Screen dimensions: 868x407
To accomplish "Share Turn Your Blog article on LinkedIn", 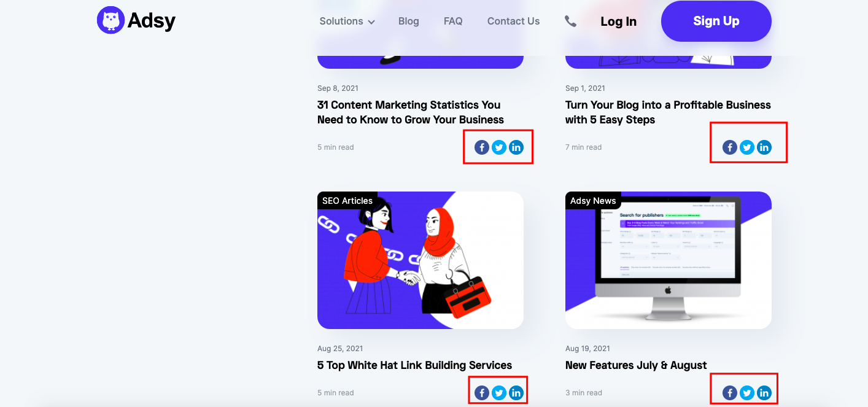I will click(764, 147).
